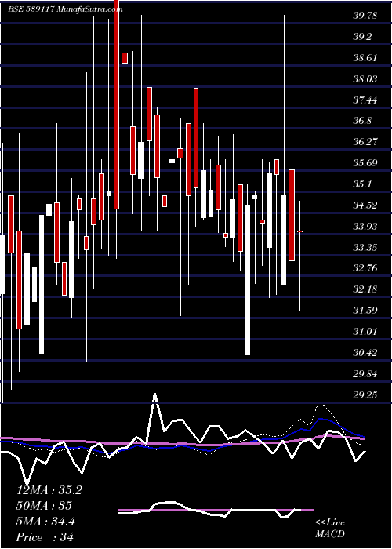
Task: Click the price label 35.1
Action: 362,184
